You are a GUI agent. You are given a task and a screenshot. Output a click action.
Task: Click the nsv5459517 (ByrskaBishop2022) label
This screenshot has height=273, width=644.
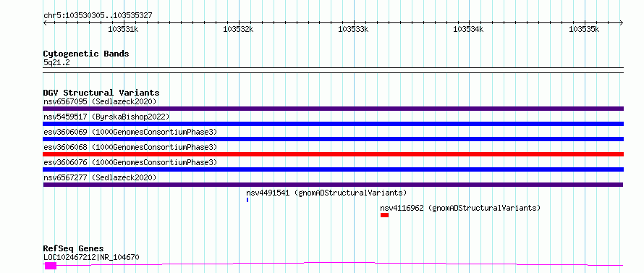(x=106, y=117)
